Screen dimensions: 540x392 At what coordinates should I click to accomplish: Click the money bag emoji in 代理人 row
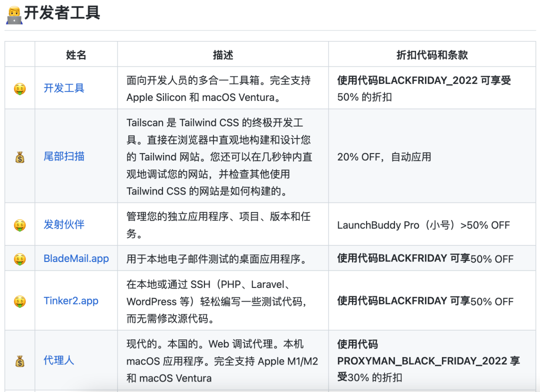pyautogui.click(x=20, y=361)
